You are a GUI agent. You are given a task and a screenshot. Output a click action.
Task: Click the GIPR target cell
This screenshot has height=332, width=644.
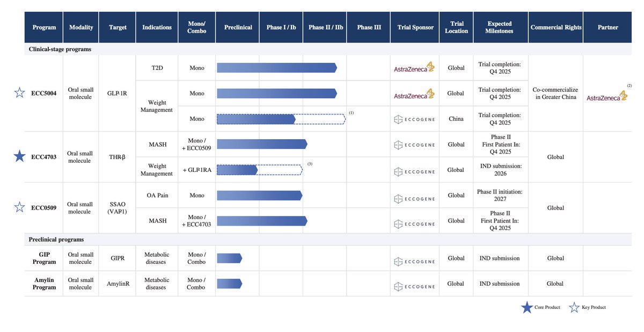click(118, 258)
